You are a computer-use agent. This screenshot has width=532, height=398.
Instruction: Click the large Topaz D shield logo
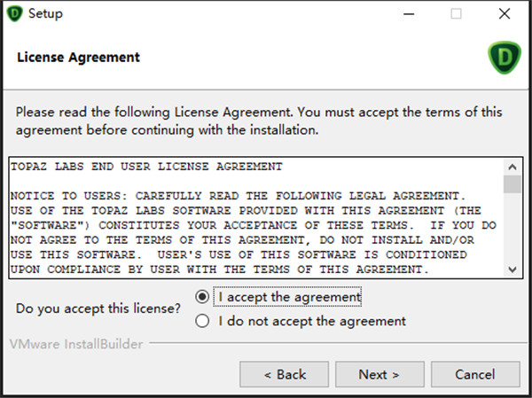click(505, 58)
